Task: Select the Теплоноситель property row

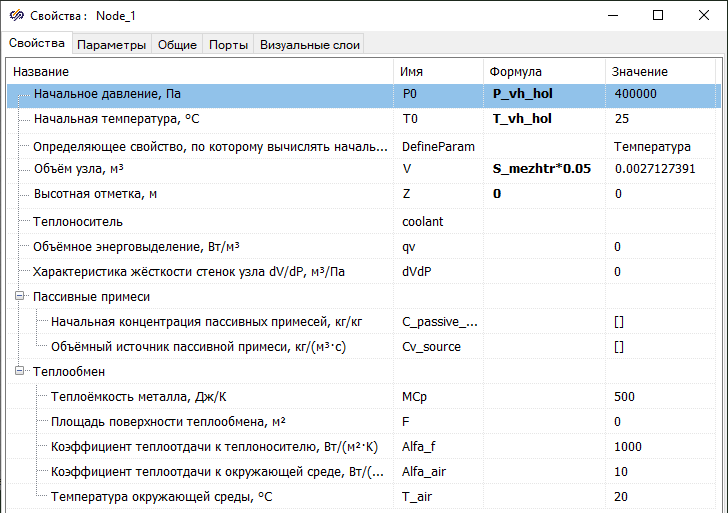Action: 200,221
